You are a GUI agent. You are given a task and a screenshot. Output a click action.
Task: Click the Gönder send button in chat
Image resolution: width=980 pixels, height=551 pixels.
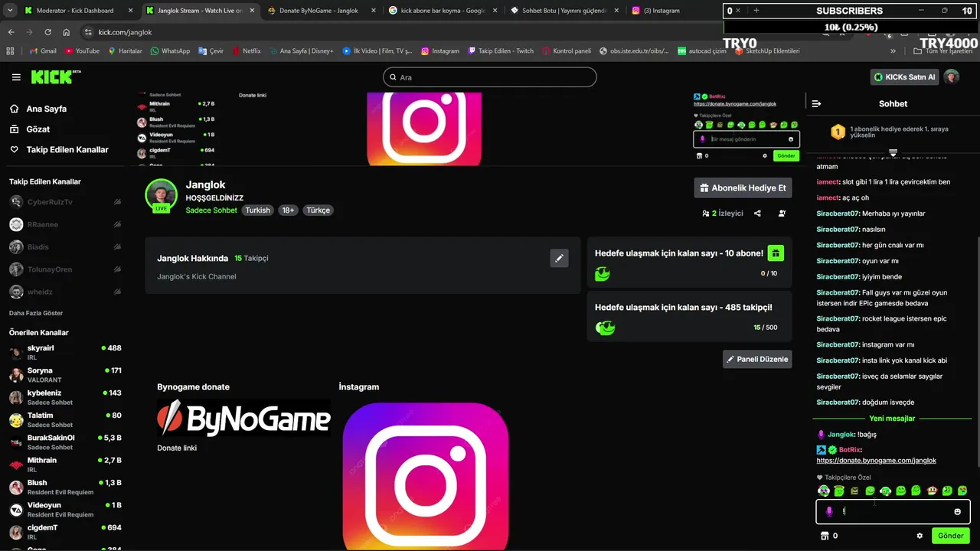click(x=950, y=536)
